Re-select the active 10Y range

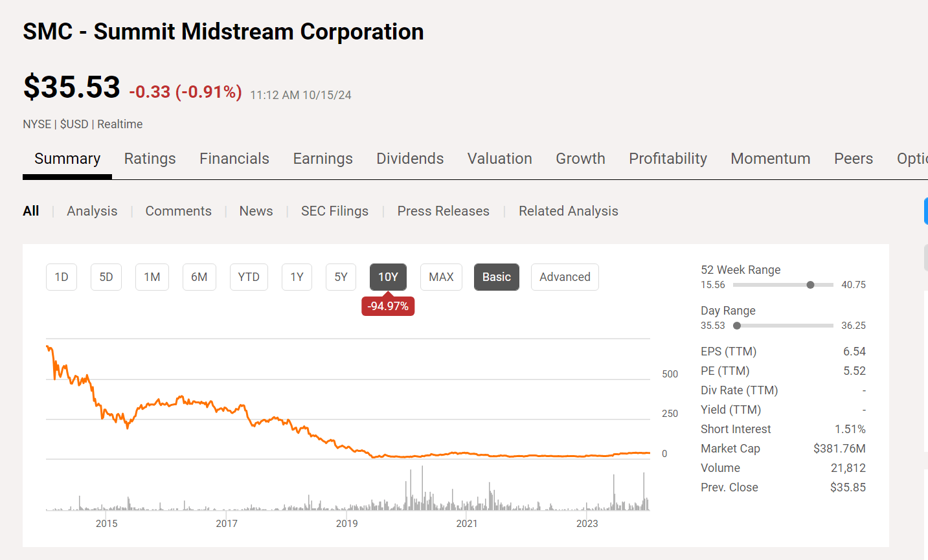tap(388, 276)
